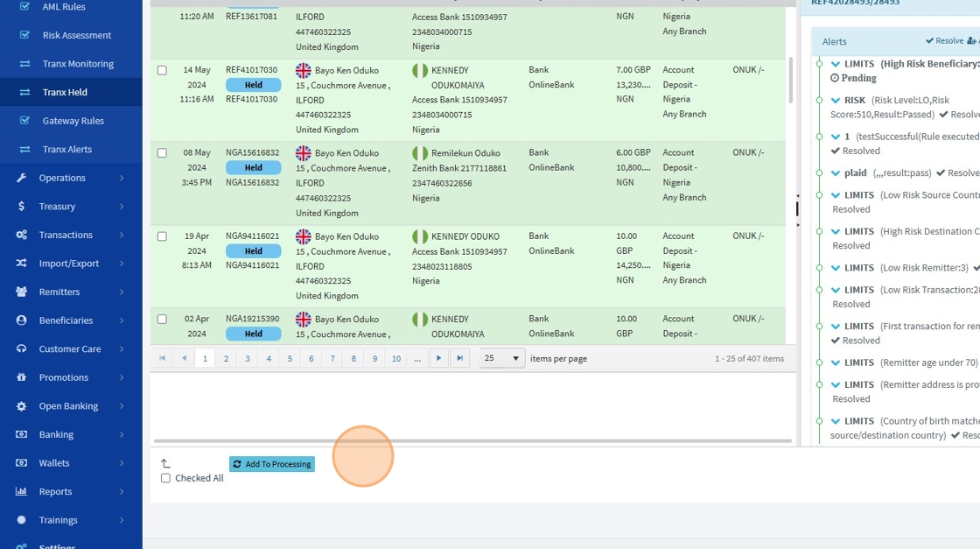Viewport: 980px width, 549px height.
Task: Click the wrench icon beside Operations
Action: point(21,178)
